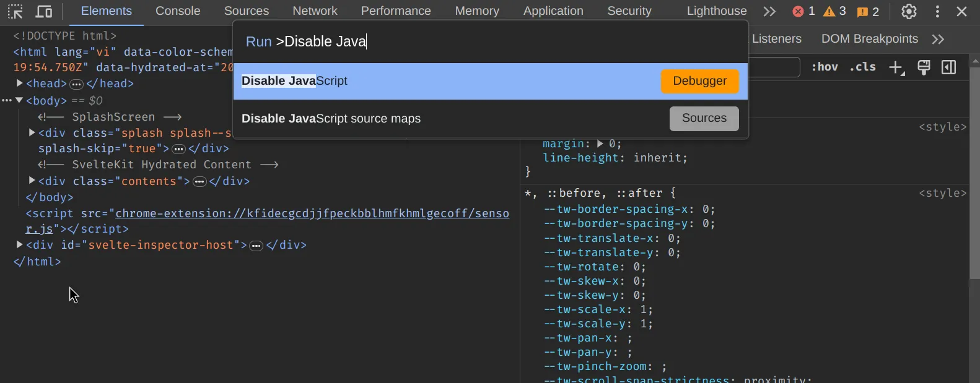Open the Listeners sidebar tab
The height and width of the screenshot is (383, 980).
776,39
